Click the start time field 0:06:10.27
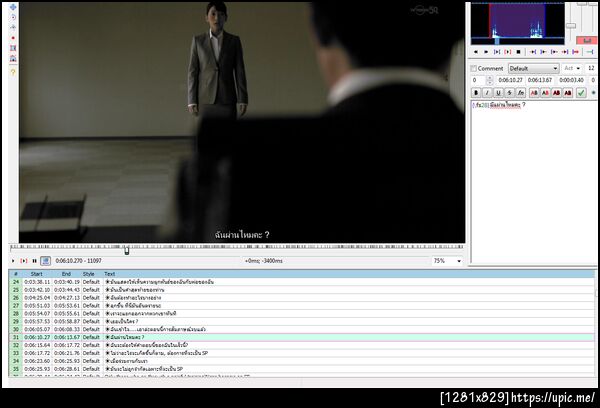Viewport: 600px width, 408px height. pyautogui.click(x=510, y=80)
